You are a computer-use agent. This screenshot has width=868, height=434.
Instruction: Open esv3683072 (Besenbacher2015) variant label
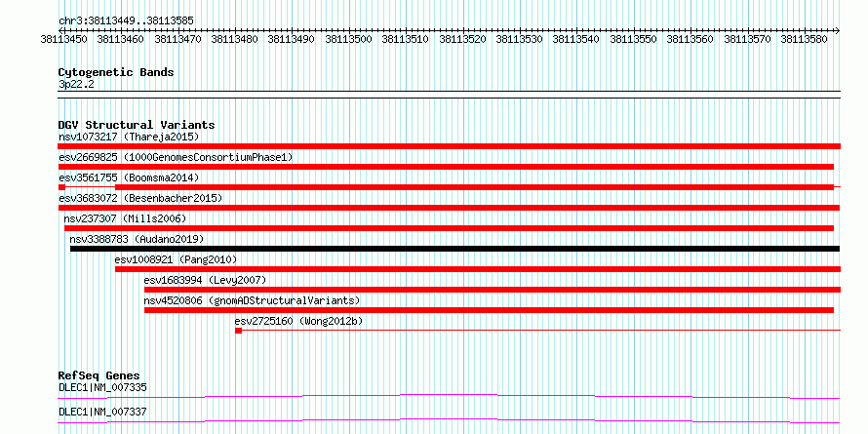tap(140, 198)
